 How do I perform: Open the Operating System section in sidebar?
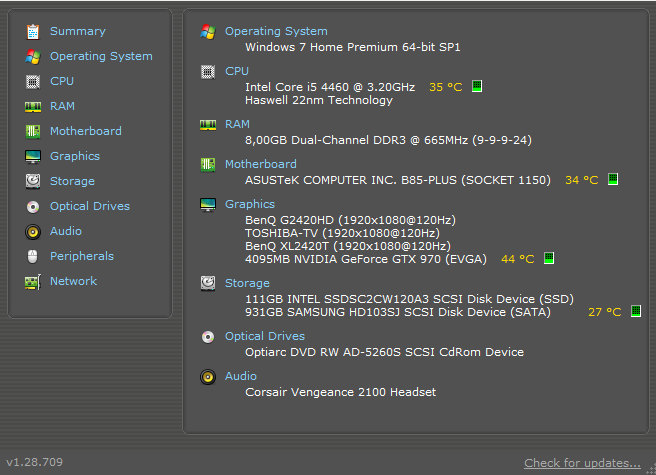click(x=101, y=56)
